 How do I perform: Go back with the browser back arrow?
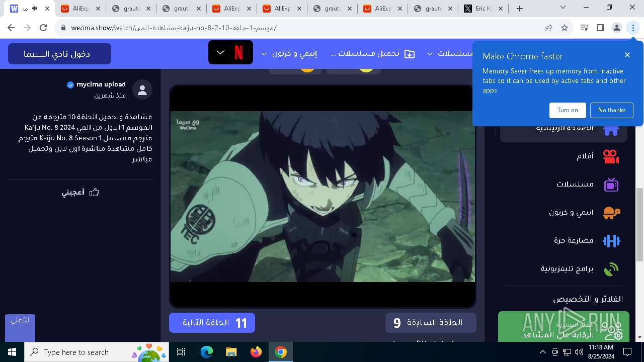[11, 28]
